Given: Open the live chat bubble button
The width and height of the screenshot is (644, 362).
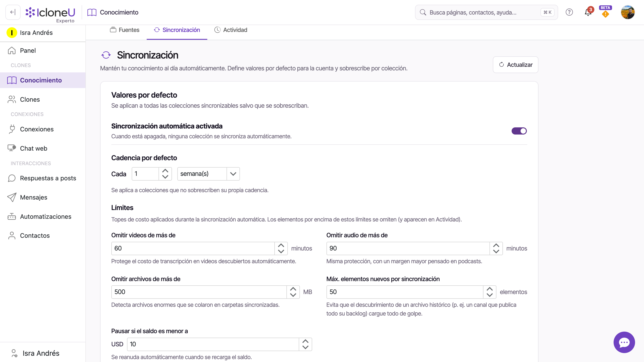Looking at the screenshot, I should click(x=624, y=342).
